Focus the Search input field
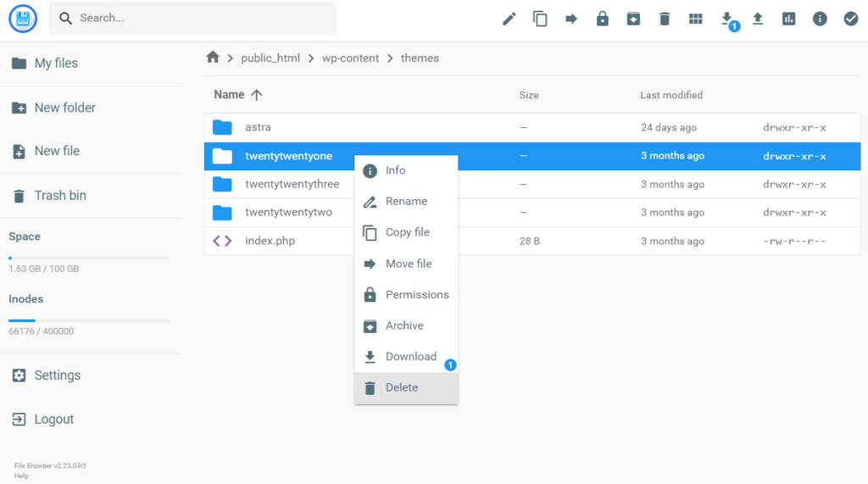Image resolution: width=868 pixels, height=484 pixels. pos(192,19)
